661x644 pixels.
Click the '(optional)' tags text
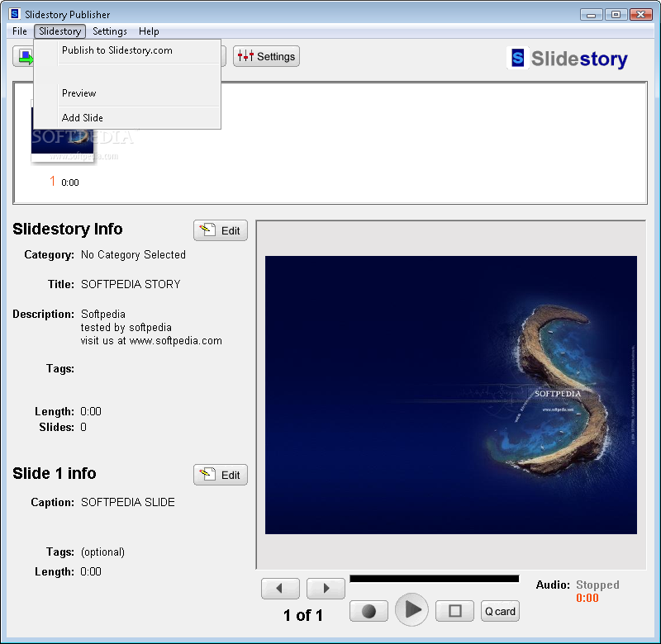(x=102, y=552)
